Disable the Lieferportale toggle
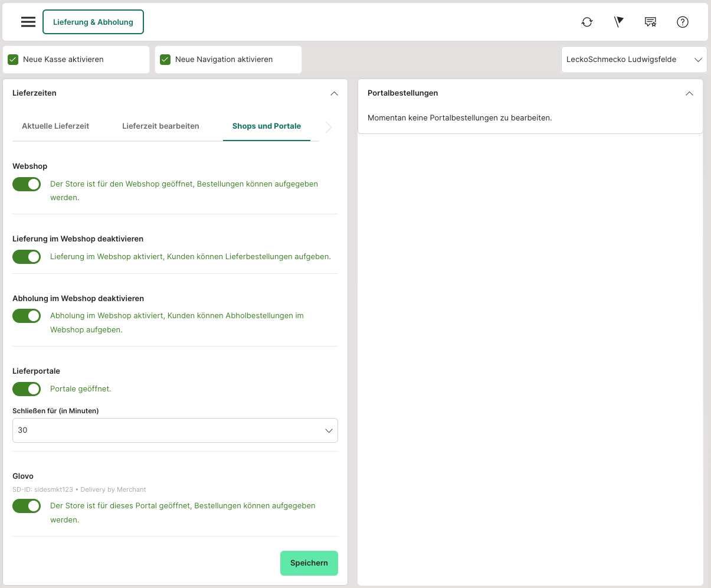This screenshot has height=588, width=711. tap(27, 389)
